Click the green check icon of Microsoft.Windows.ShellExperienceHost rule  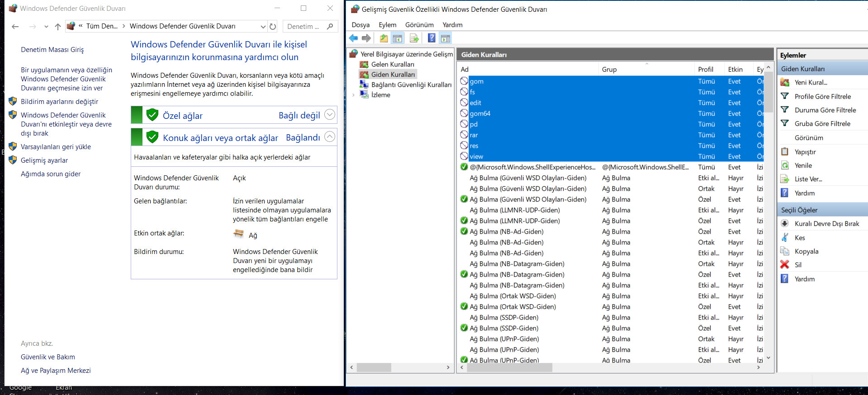tap(464, 167)
